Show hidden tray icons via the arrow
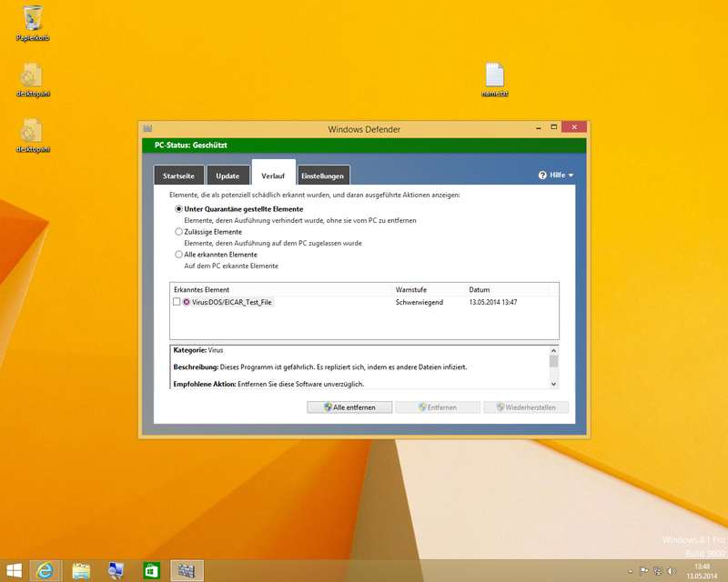Image resolution: width=728 pixels, height=582 pixels. [630, 571]
